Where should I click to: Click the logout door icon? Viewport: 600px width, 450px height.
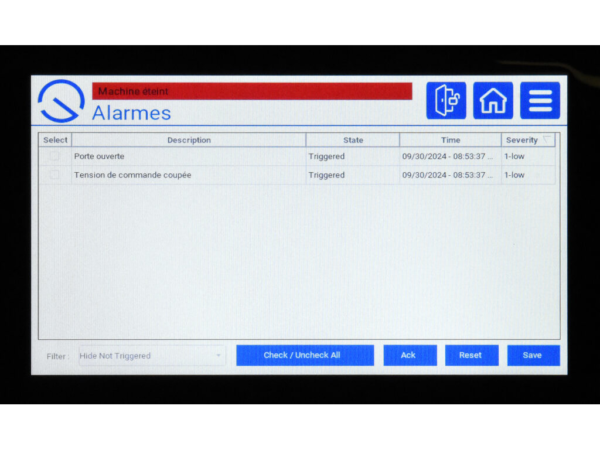click(446, 101)
